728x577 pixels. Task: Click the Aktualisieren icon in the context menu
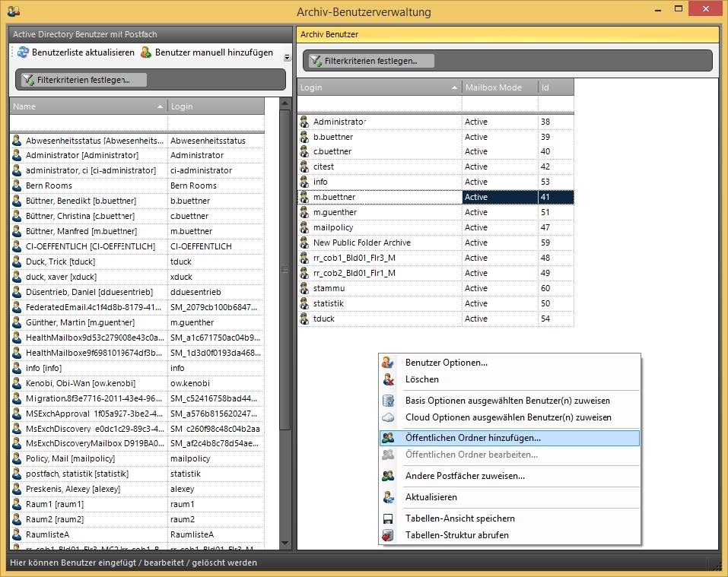(x=389, y=497)
